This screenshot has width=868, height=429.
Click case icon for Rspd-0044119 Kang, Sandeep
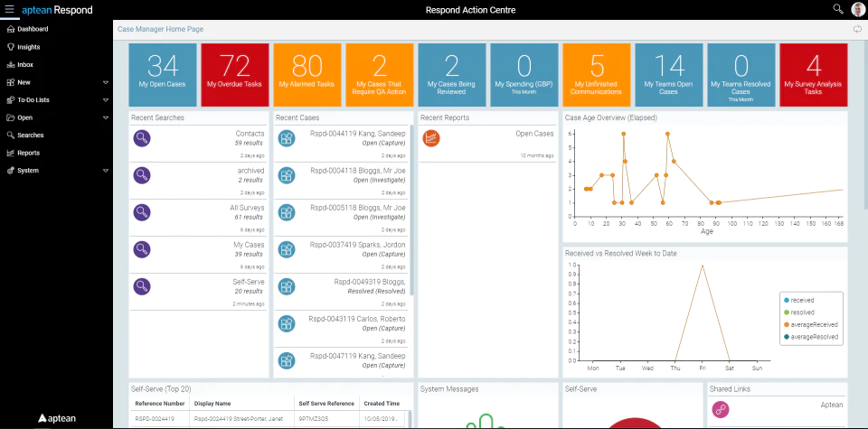tap(287, 138)
